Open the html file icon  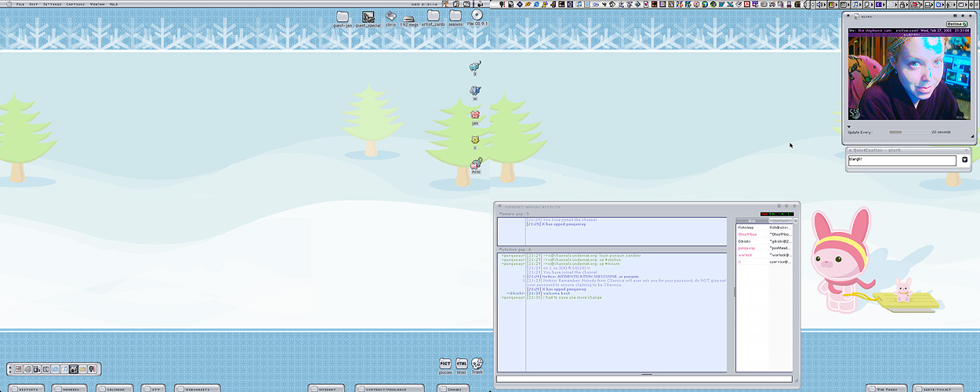[461, 364]
